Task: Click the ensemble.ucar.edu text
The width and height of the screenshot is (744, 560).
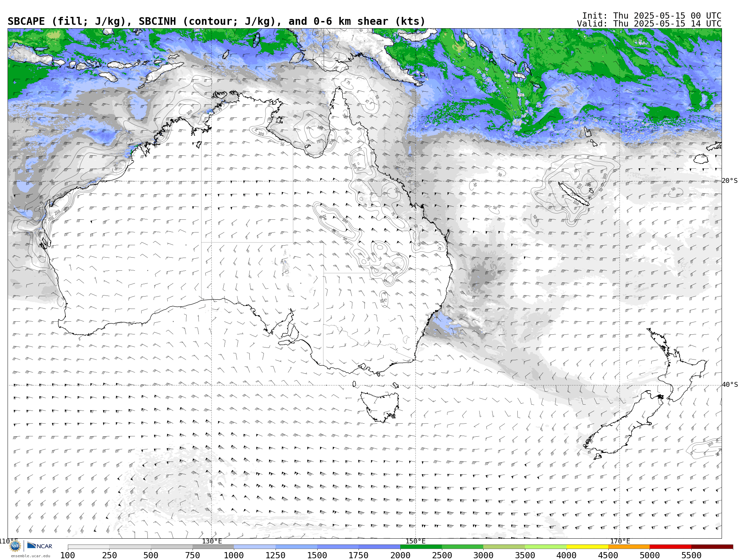Action: pyautogui.click(x=30, y=556)
